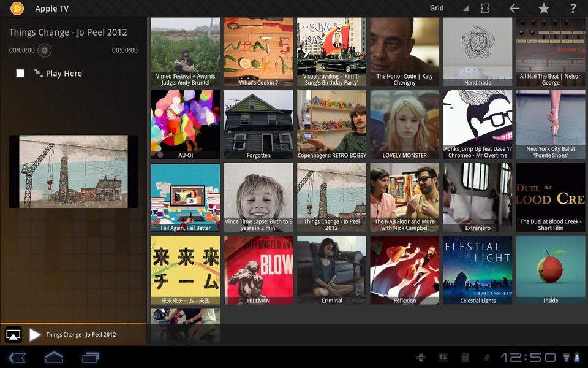This screenshot has width=588, height=368.
Task: Open the What's Cookin? video
Action: pos(258,52)
